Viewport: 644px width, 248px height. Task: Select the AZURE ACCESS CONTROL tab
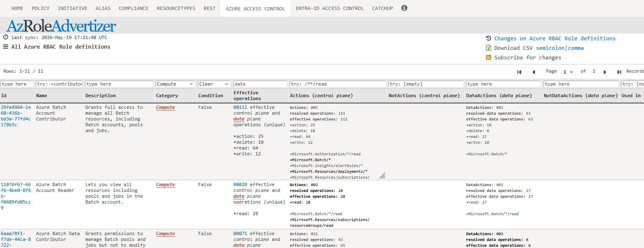click(255, 9)
